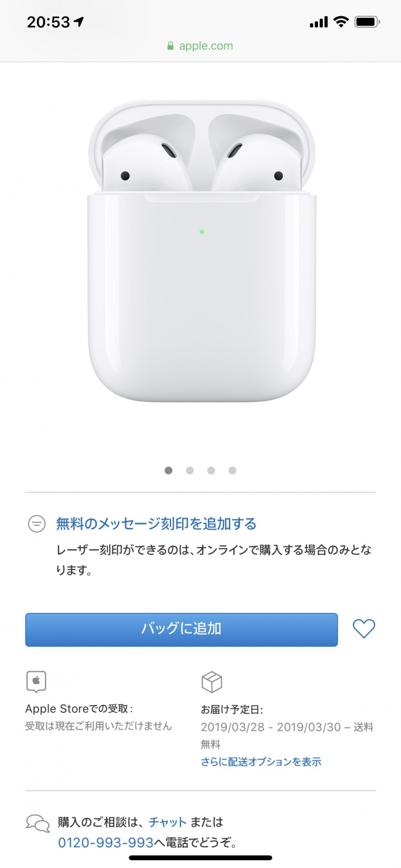Tap the heart favorite icon
Image resolution: width=401 pixels, height=868 pixels.
364,629
